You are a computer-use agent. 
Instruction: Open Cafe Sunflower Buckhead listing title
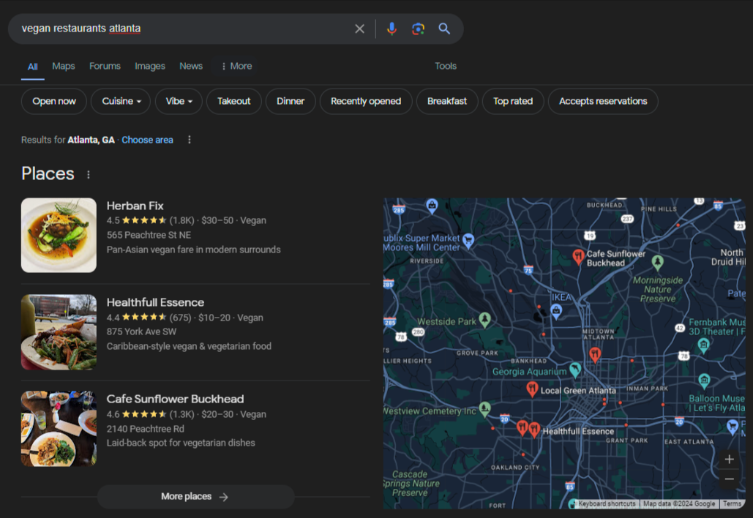pyautogui.click(x=175, y=399)
